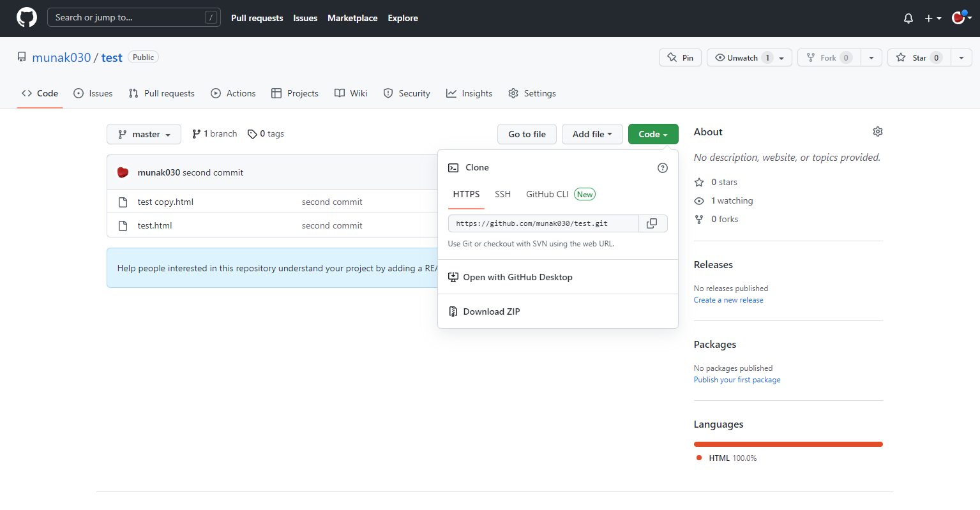Open Pull requests in top navigation
This screenshot has width=980, height=510.
257,18
